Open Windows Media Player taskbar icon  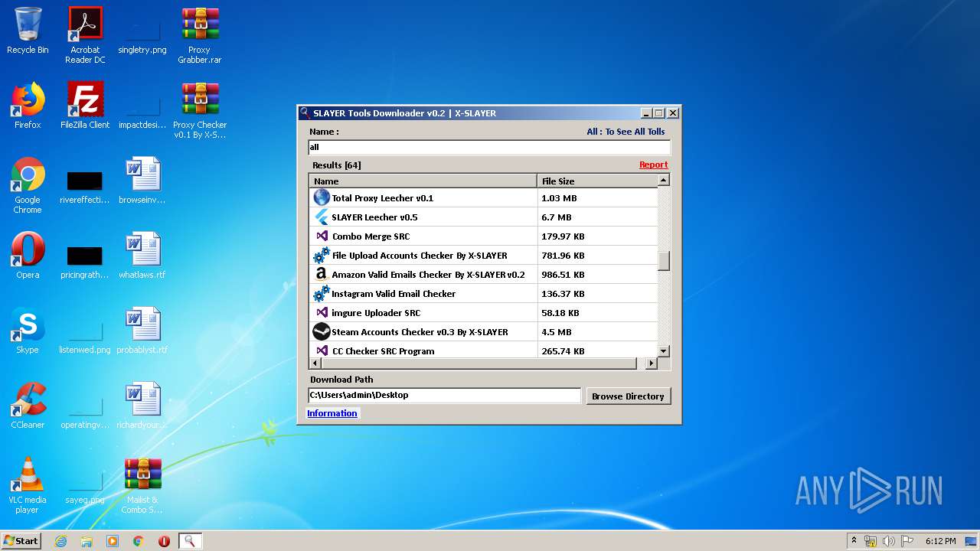pos(113,541)
